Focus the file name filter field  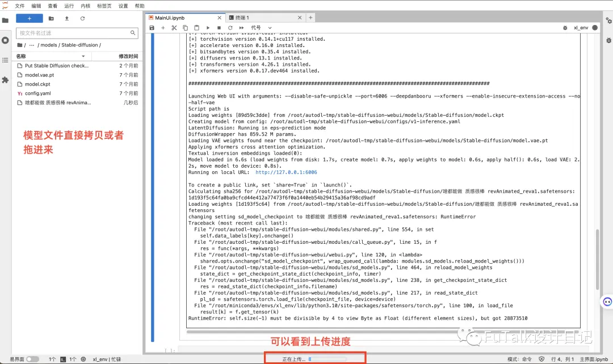[x=76, y=33]
